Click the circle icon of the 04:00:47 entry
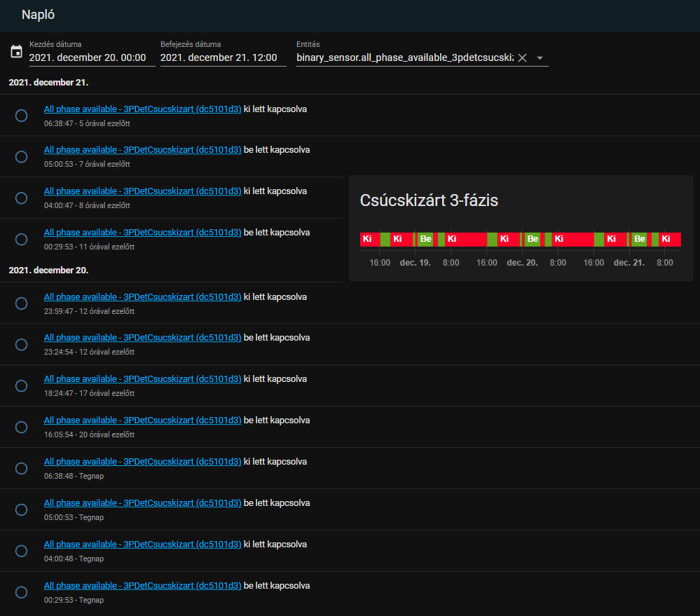700x616 pixels. coord(22,198)
